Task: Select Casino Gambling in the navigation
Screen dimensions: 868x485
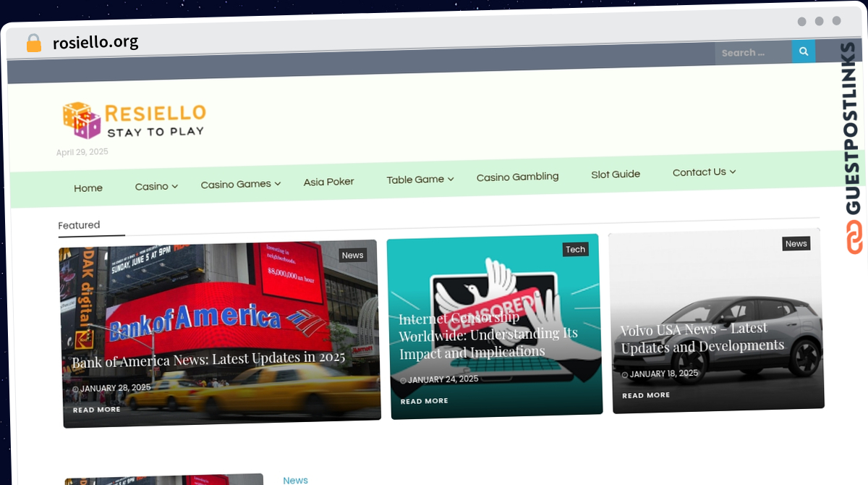Action: click(x=517, y=177)
